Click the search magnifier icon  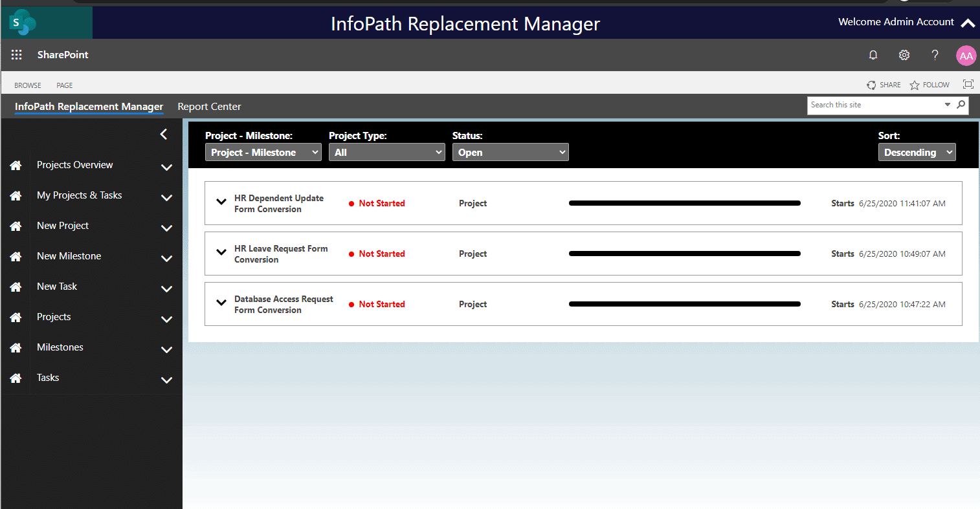[x=961, y=105]
